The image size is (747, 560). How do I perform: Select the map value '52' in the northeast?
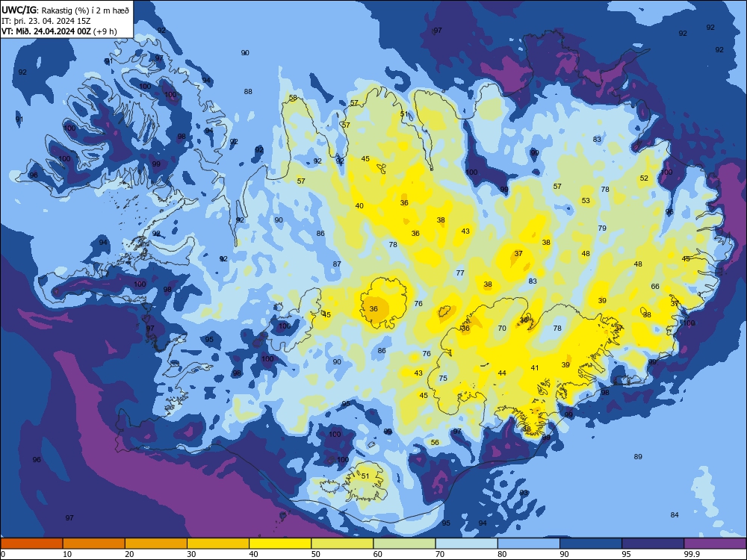[644, 178]
